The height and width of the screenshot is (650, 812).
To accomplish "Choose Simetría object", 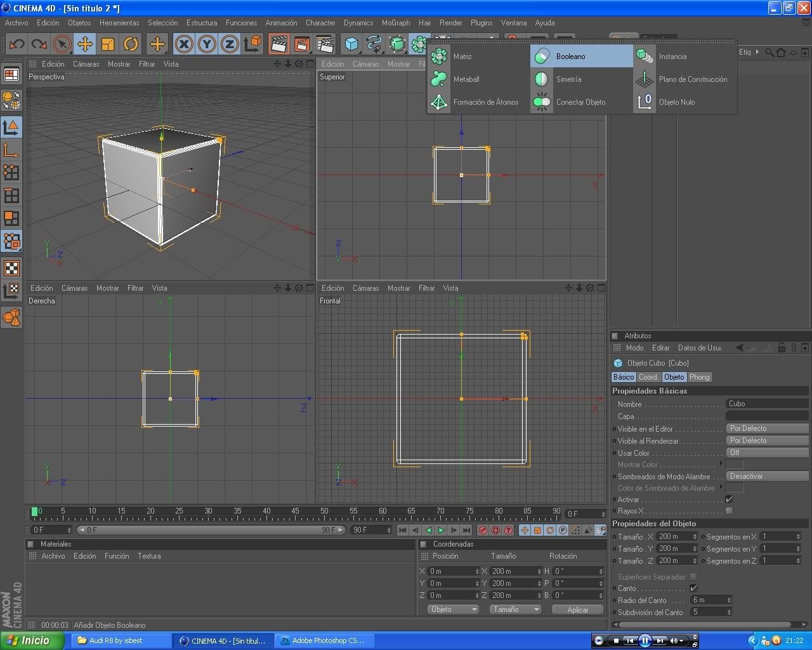I will (x=582, y=79).
